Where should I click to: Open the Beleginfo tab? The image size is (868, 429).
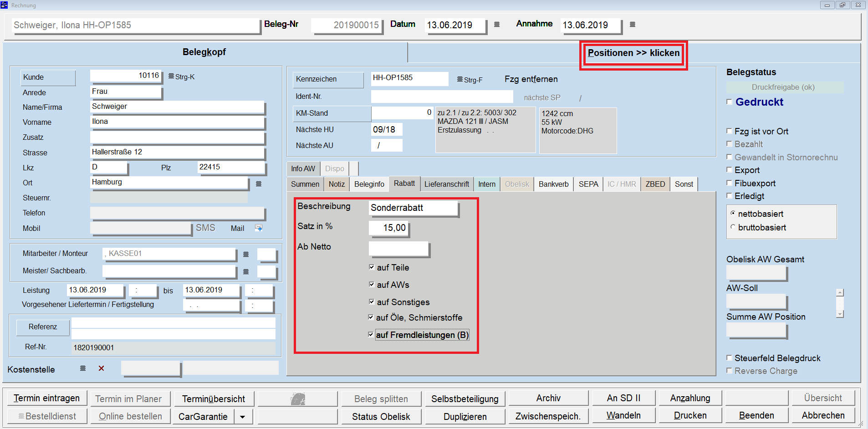(x=369, y=184)
